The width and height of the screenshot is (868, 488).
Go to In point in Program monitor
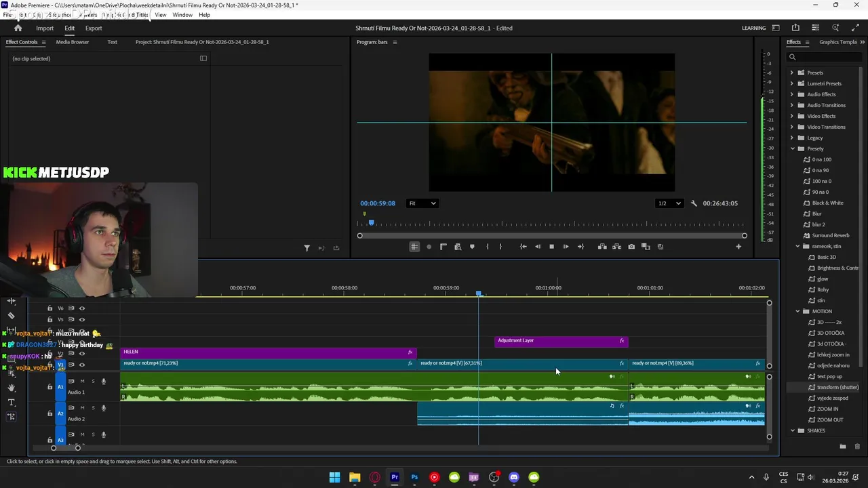pyautogui.click(x=523, y=247)
